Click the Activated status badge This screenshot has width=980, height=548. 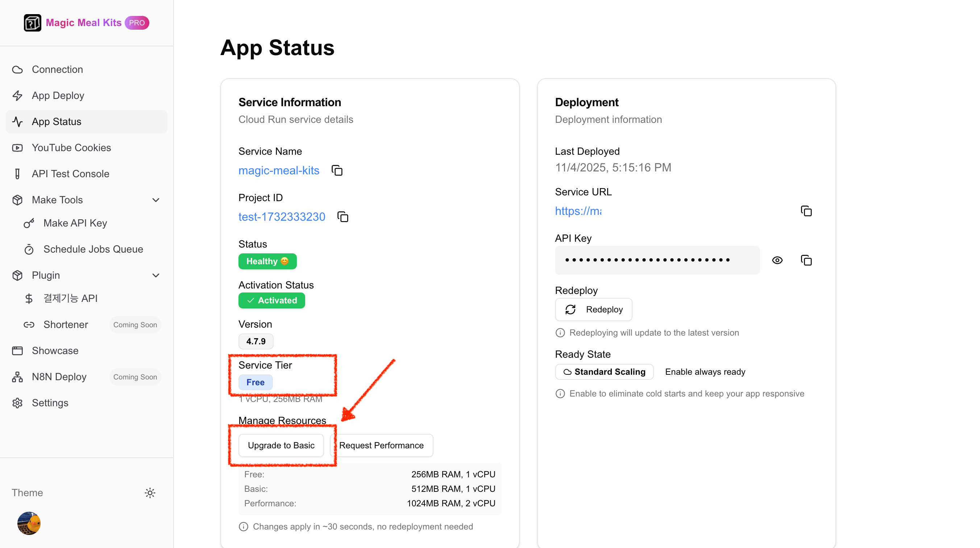[x=271, y=301]
